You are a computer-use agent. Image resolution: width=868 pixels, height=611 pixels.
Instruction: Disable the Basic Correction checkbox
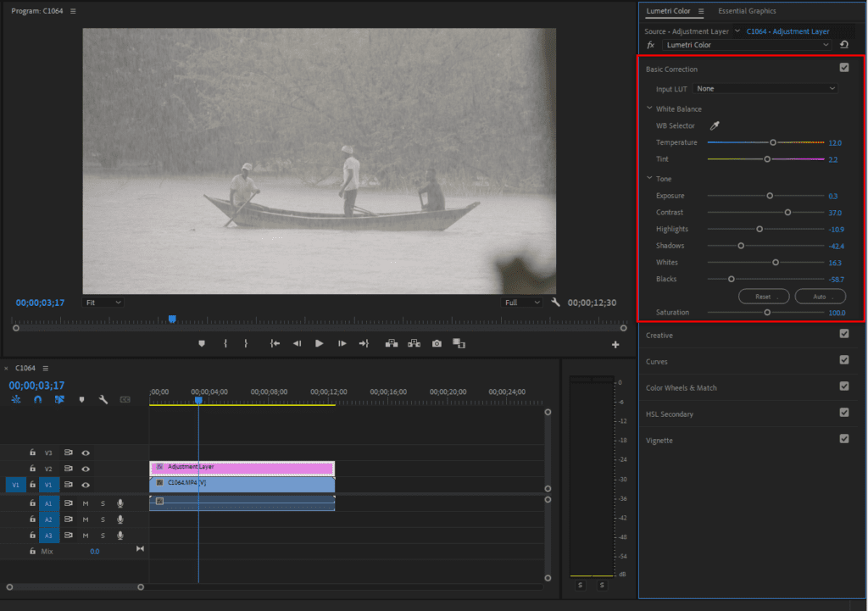843,68
